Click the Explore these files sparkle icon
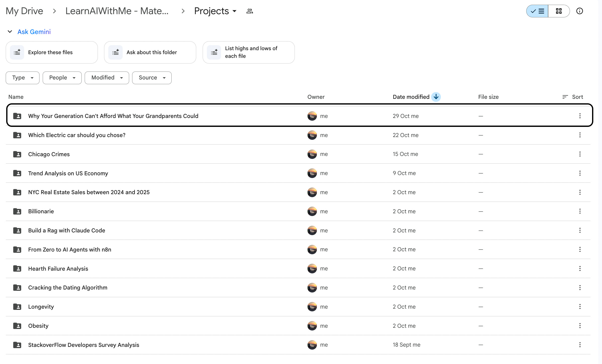Screen dimensions: 602x364 [x=17, y=52]
